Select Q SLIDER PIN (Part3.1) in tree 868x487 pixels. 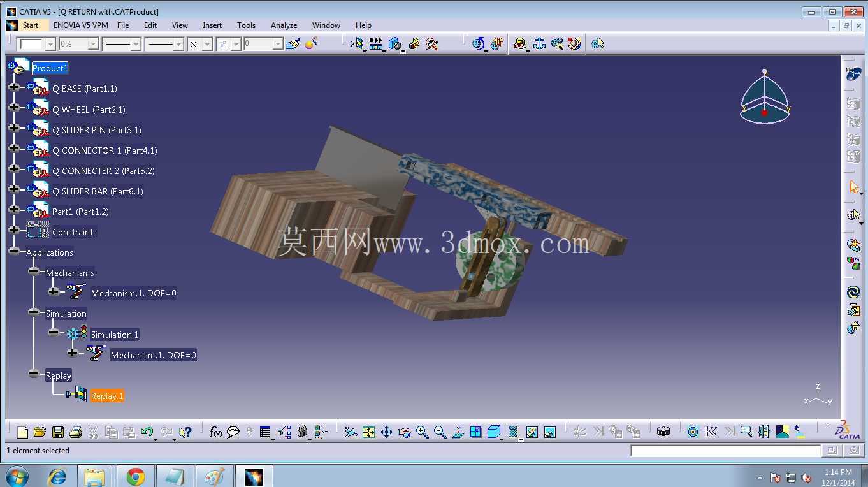[97, 130]
